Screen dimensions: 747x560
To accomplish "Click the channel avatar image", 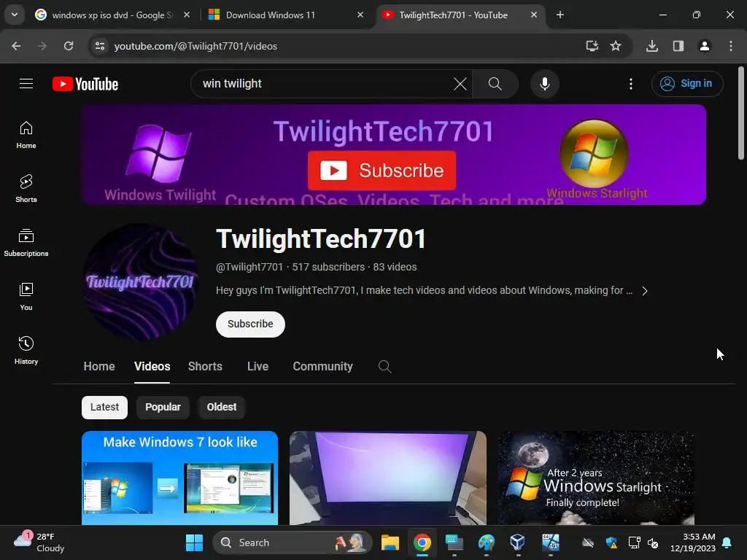I will [140, 282].
